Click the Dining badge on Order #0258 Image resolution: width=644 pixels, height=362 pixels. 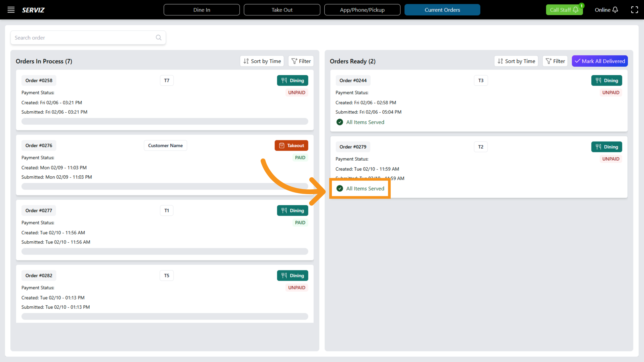(292, 80)
